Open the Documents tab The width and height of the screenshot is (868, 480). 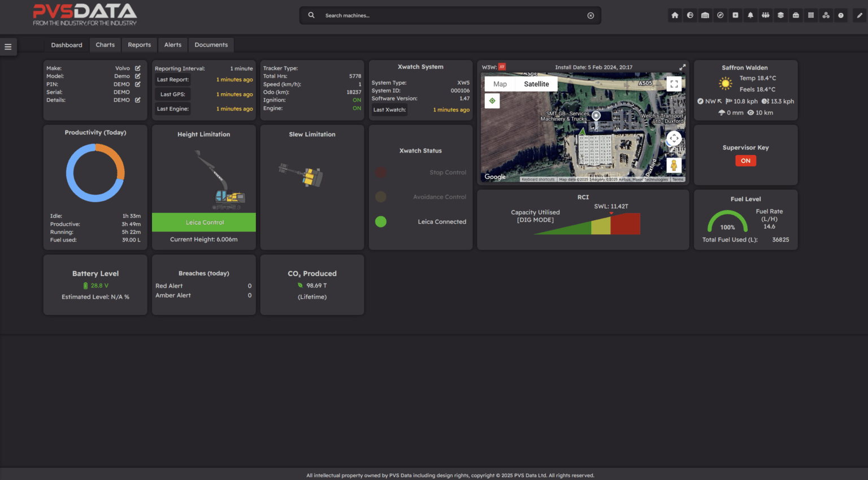(211, 45)
